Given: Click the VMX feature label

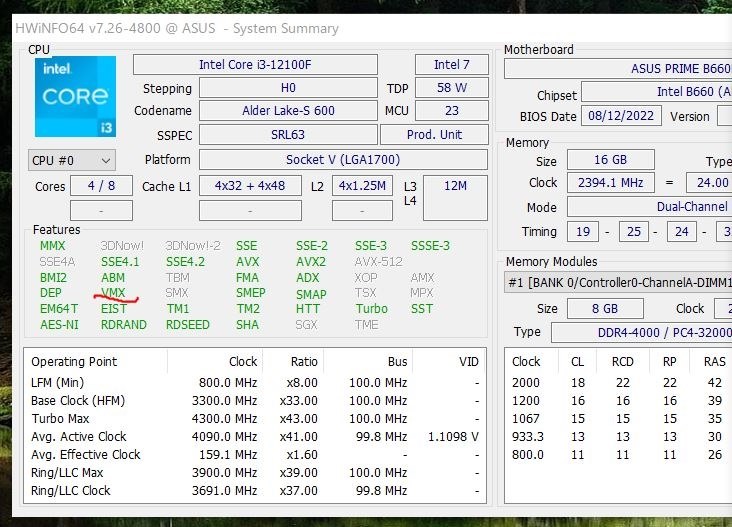Looking at the screenshot, I should point(113,293).
